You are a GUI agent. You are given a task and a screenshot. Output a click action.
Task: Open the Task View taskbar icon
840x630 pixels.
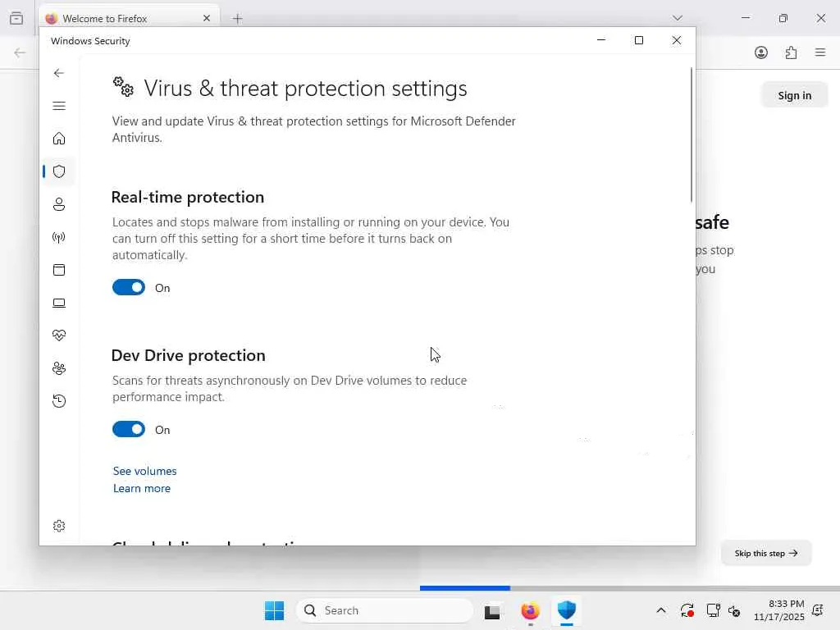pos(492,610)
